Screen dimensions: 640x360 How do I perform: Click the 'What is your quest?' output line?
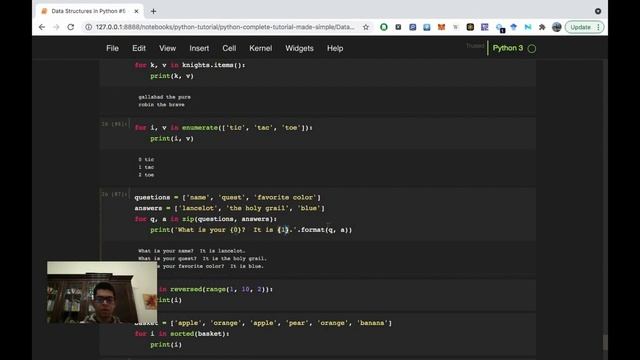202,258
